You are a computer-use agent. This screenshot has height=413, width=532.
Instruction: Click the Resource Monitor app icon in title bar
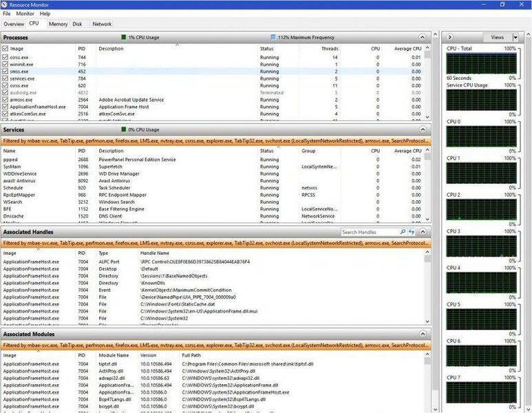[4, 4]
